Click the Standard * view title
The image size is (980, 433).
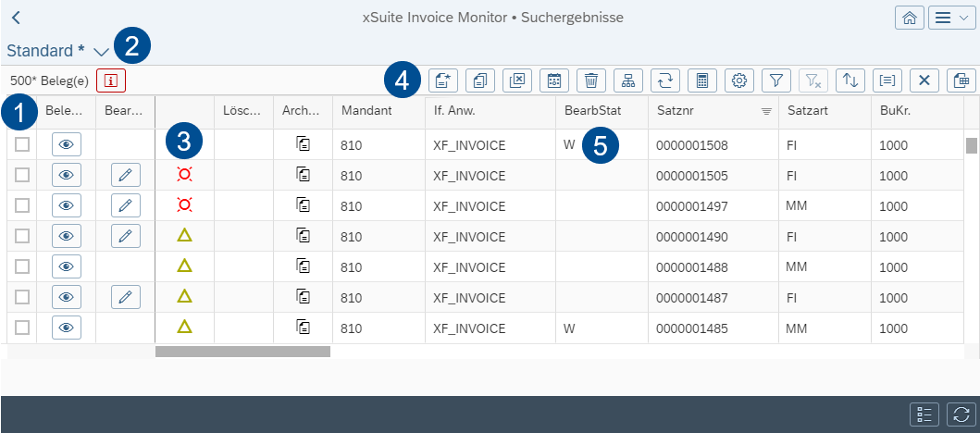45,51
